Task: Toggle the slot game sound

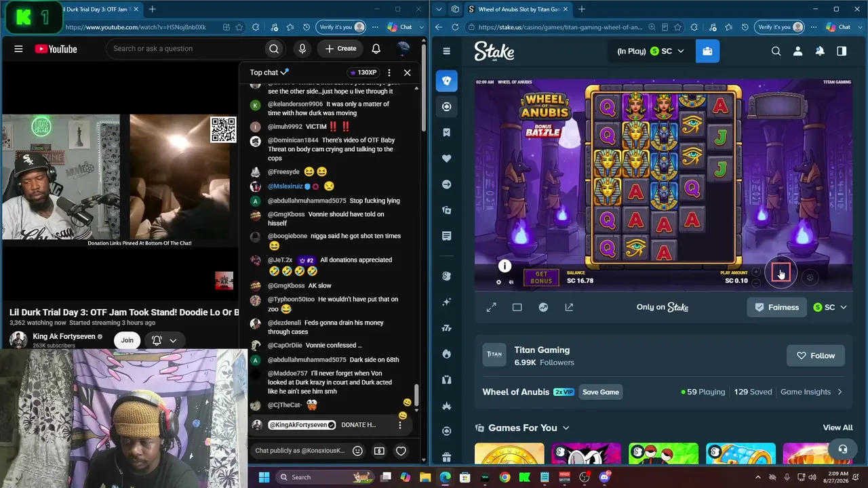Action: (x=511, y=282)
